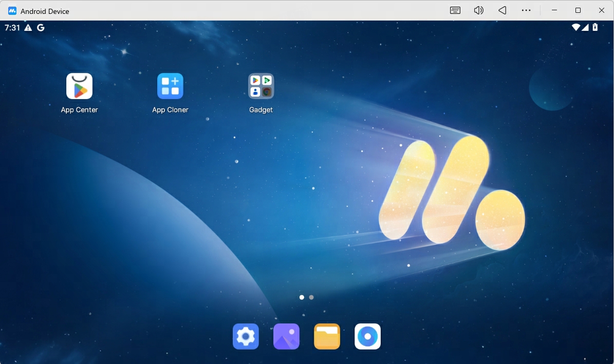Viewport: 614px width, 364px height.
Task: Tap the Google G status bar icon
Action: (x=41, y=28)
